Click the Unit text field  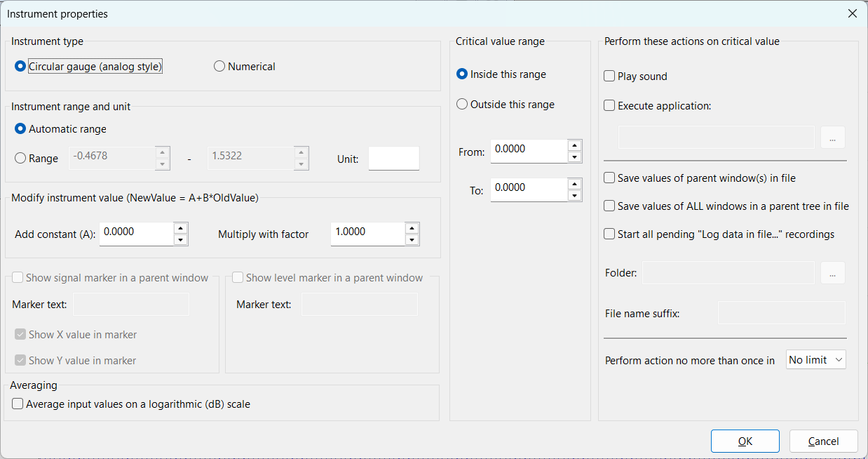click(393, 159)
